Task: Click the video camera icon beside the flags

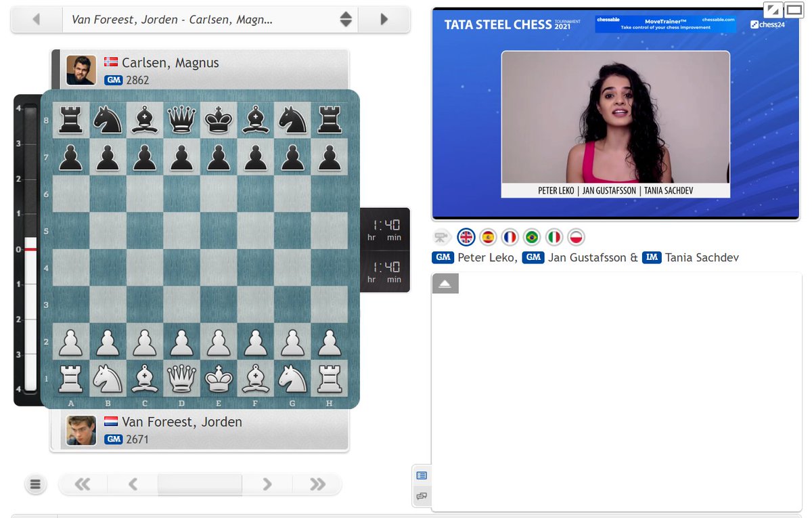Action: [442, 238]
